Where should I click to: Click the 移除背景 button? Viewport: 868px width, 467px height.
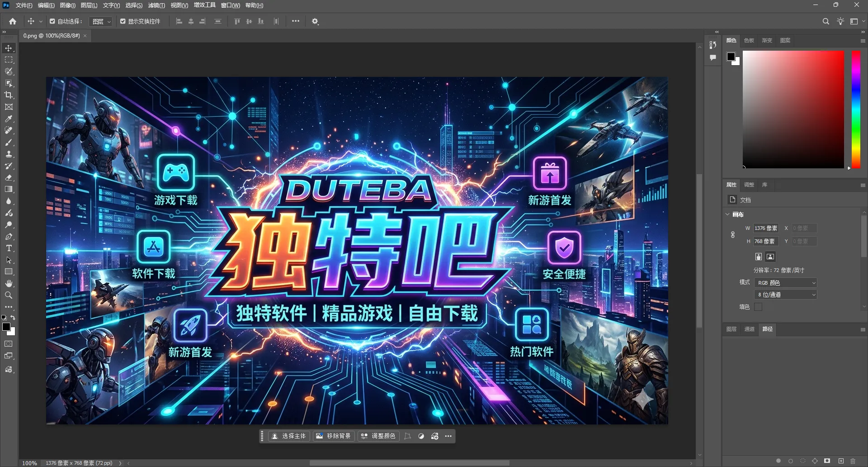(334, 436)
